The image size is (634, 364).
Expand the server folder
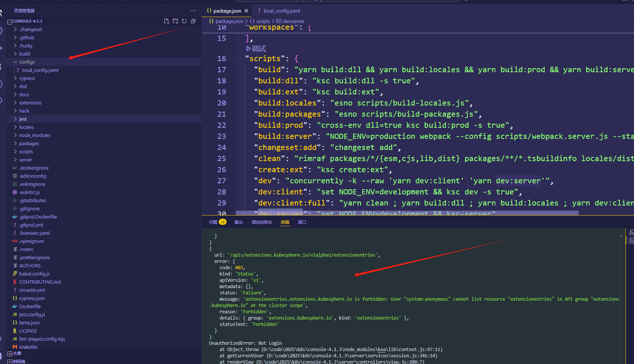coord(26,160)
